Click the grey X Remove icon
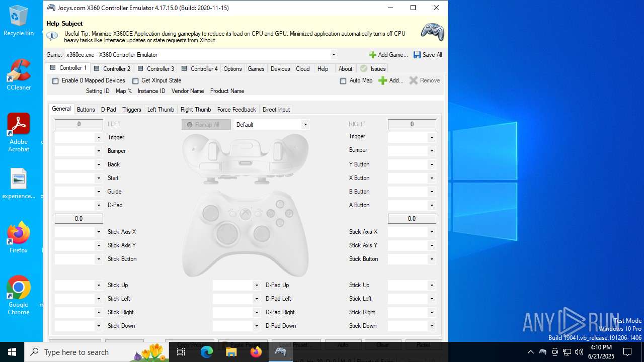This screenshot has width=644, height=362. [x=414, y=80]
